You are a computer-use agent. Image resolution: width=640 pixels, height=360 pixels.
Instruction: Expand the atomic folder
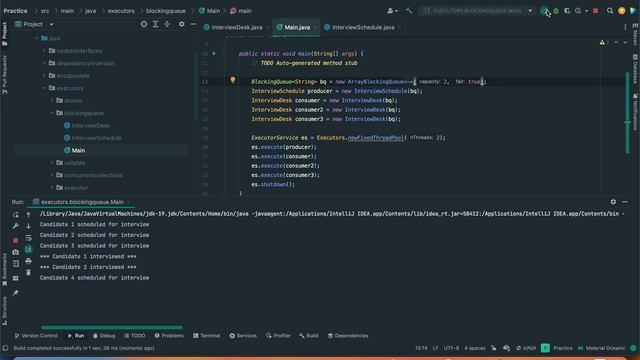(52, 100)
